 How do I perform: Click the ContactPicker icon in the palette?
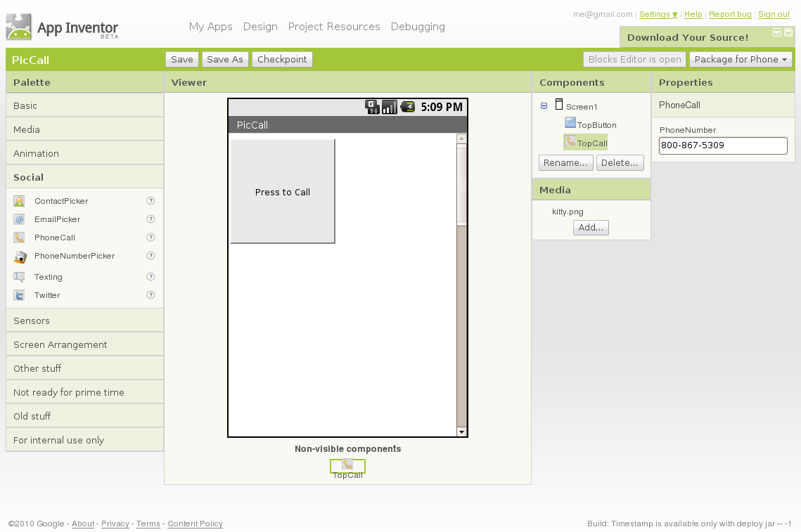point(19,201)
